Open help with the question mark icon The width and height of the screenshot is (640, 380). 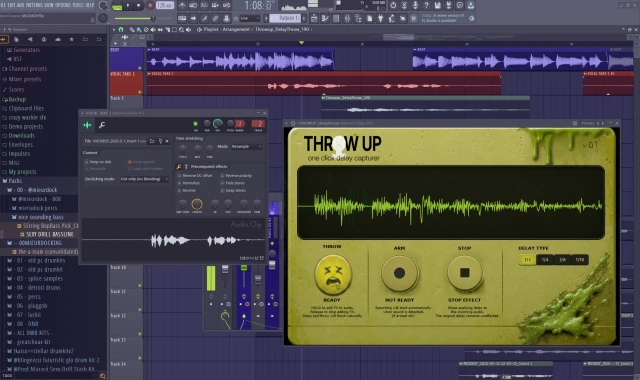[x=426, y=5]
